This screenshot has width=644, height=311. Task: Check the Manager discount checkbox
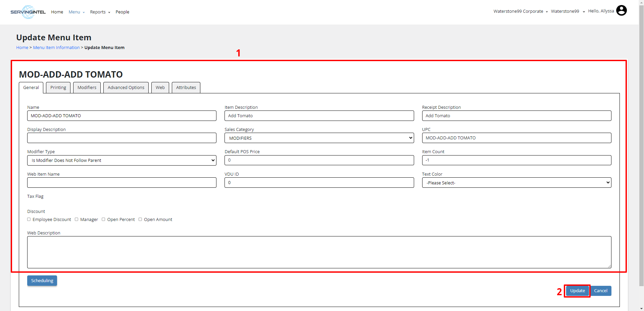77,219
